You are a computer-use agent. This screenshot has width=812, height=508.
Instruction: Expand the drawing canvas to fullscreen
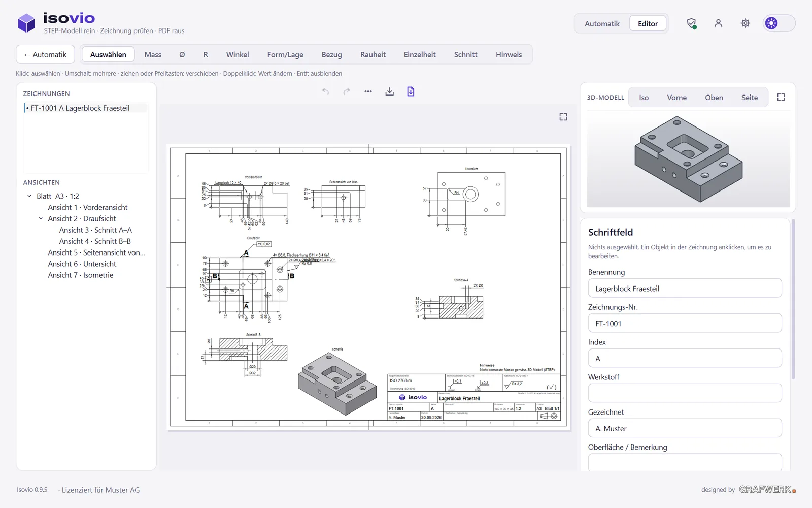[563, 117]
